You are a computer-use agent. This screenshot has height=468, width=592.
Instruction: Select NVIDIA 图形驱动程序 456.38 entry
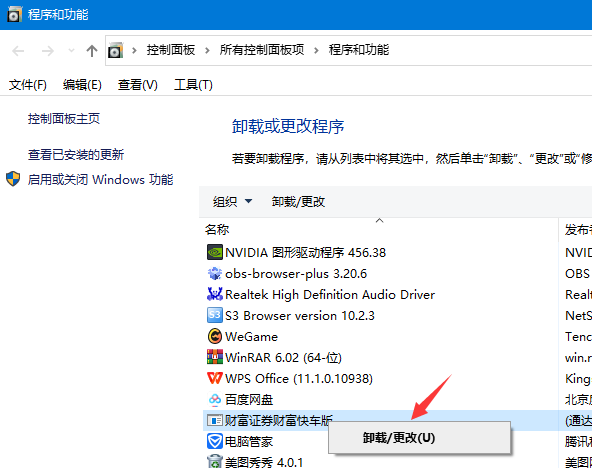(x=305, y=252)
